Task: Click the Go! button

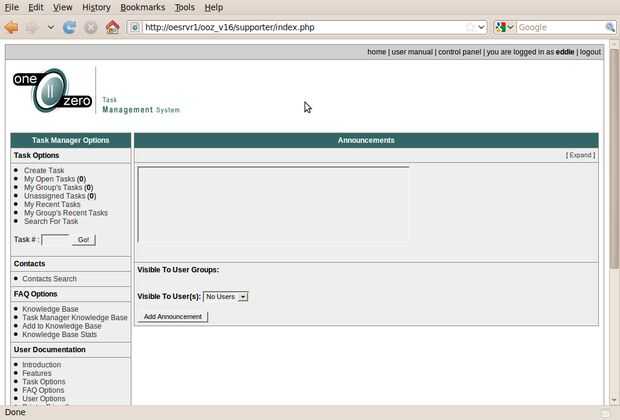Action: click(83, 240)
